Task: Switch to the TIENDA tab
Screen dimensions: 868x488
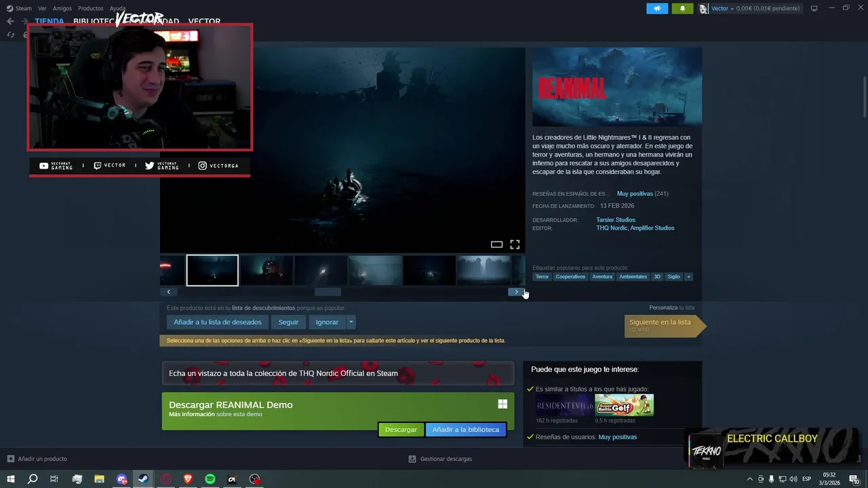Action: coord(50,21)
